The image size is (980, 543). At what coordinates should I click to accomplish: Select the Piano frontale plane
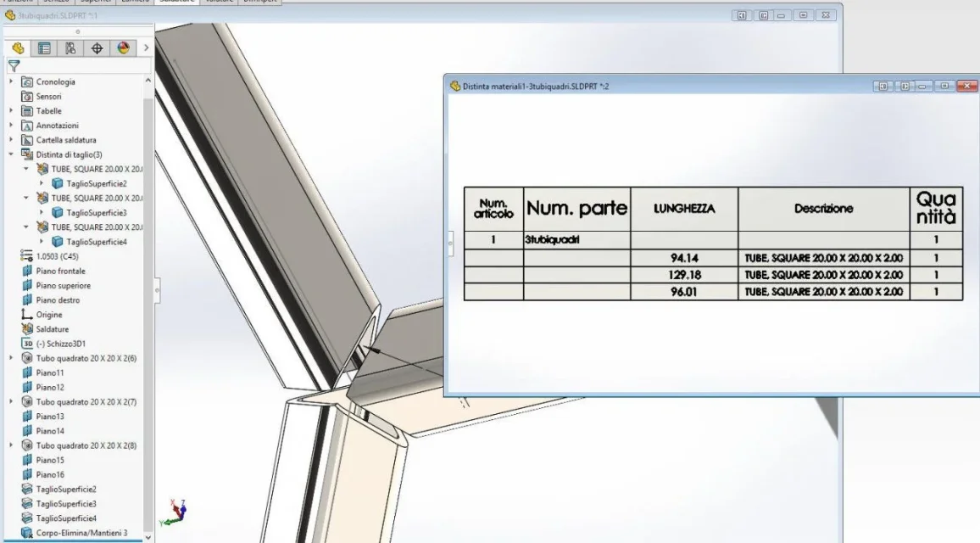coord(61,271)
